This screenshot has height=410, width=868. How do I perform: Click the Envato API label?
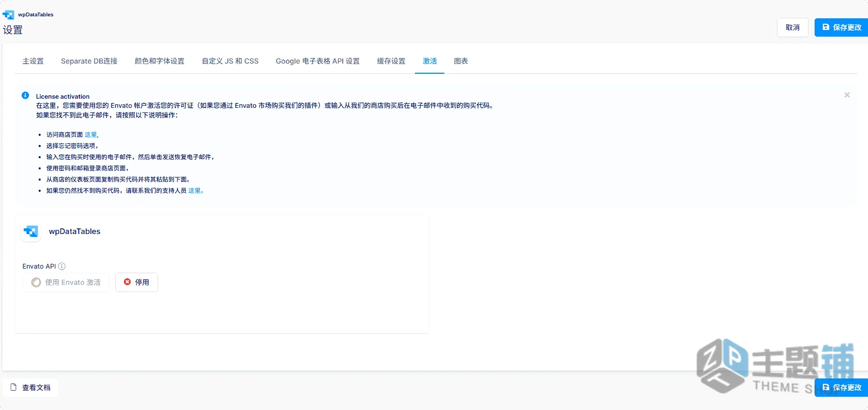pos(39,266)
